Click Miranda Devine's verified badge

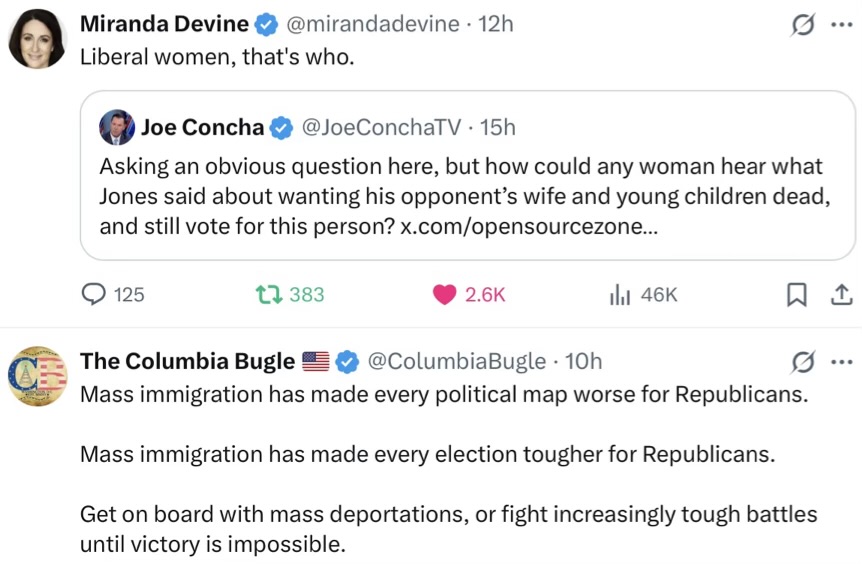(x=267, y=24)
